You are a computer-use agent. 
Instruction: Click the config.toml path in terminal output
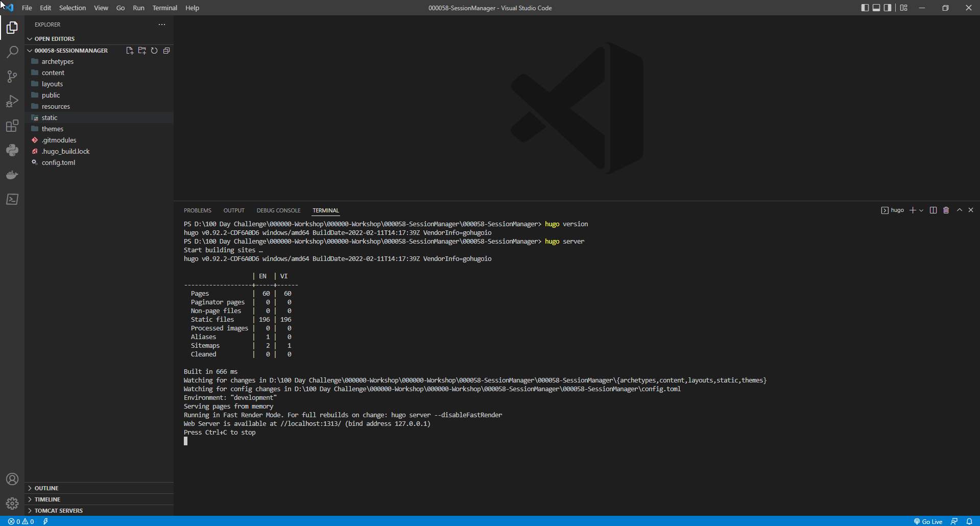pos(488,389)
